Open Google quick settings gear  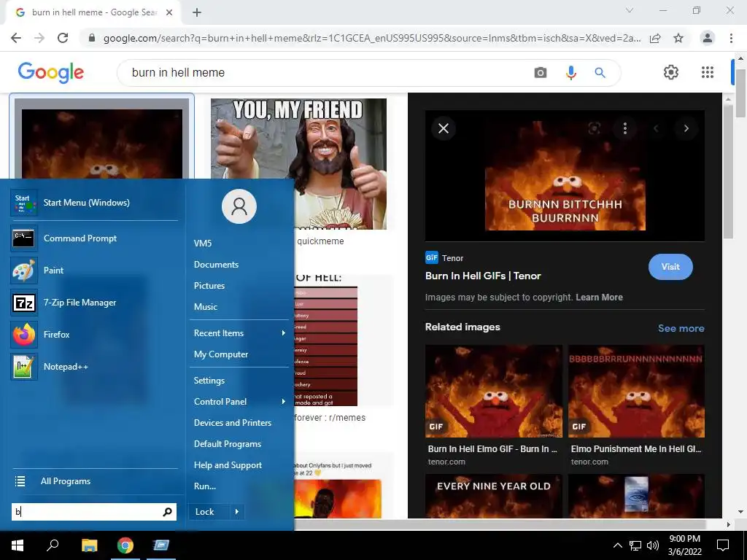tap(671, 72)
